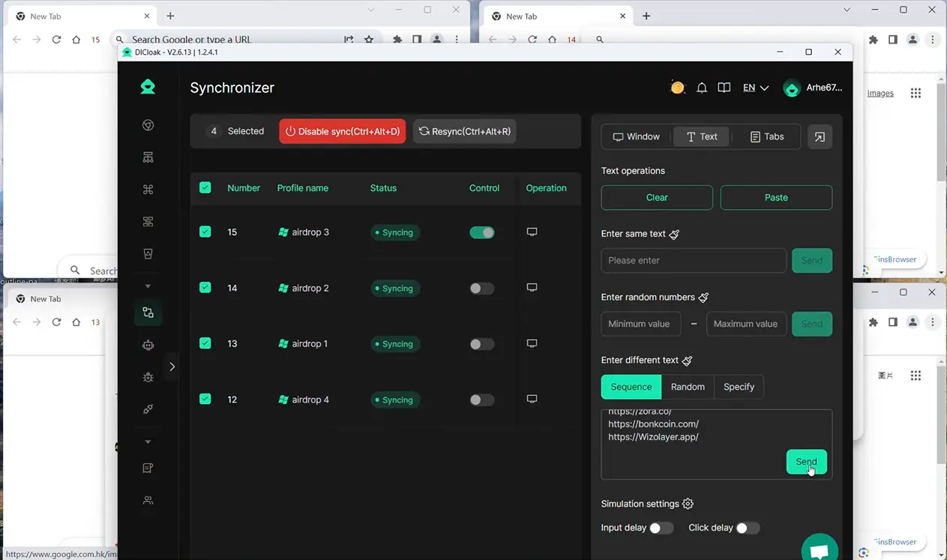Viewport: 947px width, 560px height.
Task: Enable control toggle for airdrop 1
Action: tap(482, 344)
